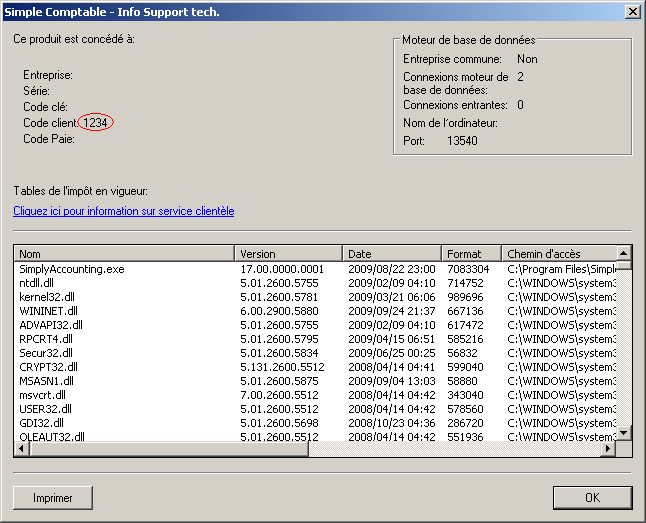Click version 7.00.2600.5512
Image resolution: width=646 pixels, height=523 pixels.
point(279,395)
